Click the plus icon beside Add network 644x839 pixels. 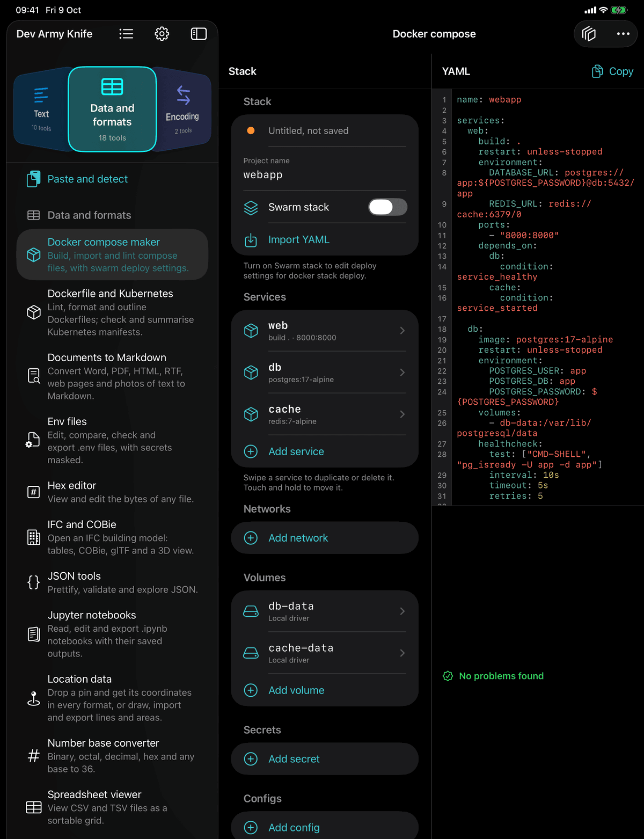(x=251, y=538)
